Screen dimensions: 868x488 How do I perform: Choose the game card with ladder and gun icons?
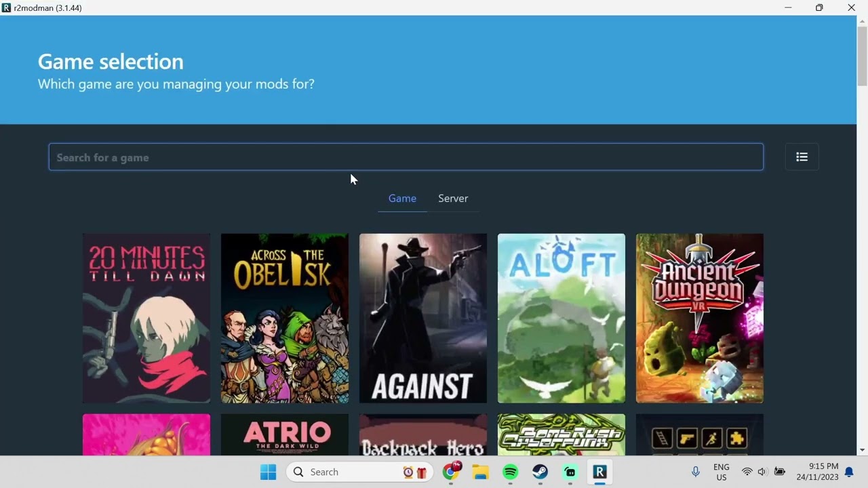(x=700, y=434)
